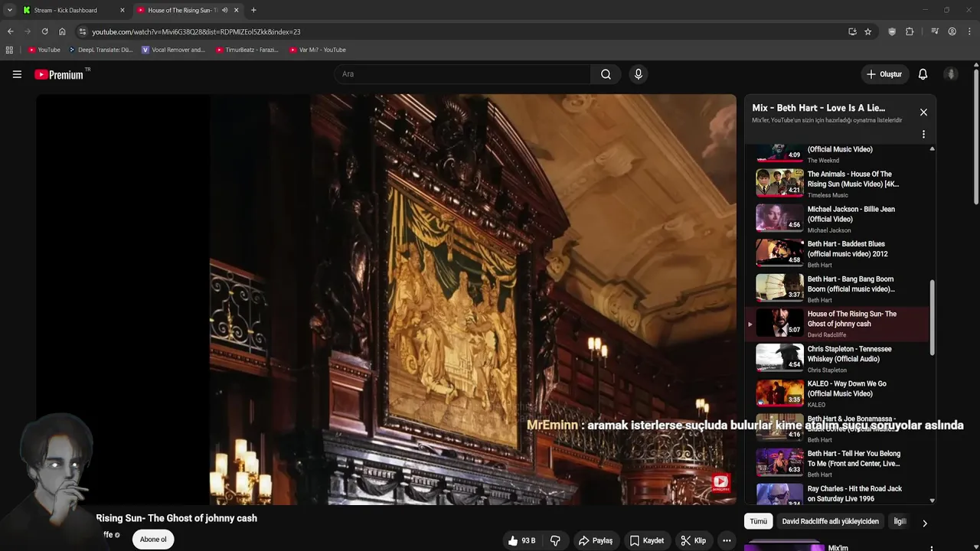
Task: Open the tab search dropdown arrow
Action: pyautogui.click(x=9, y=10)
